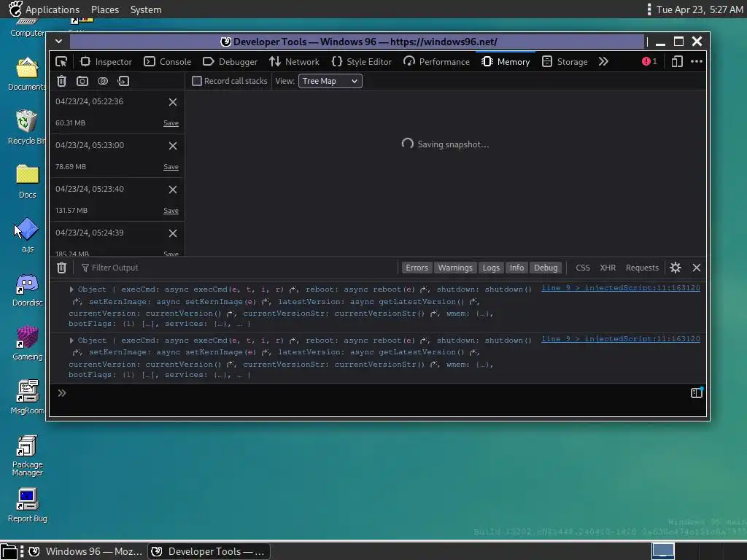This screenshot has height=560, width=747.
Task: Open the Recycle Bin desktop icon
Action: click(27, 127)
